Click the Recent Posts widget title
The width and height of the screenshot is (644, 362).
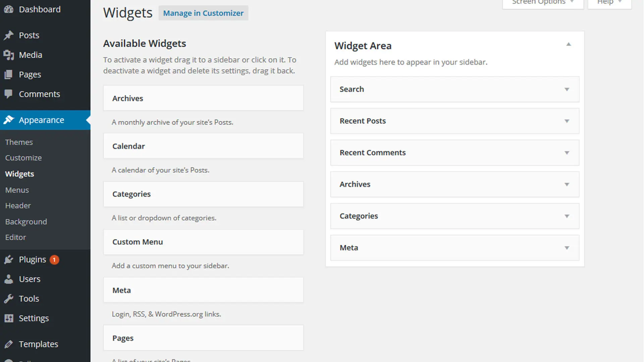tap(363, 121)
